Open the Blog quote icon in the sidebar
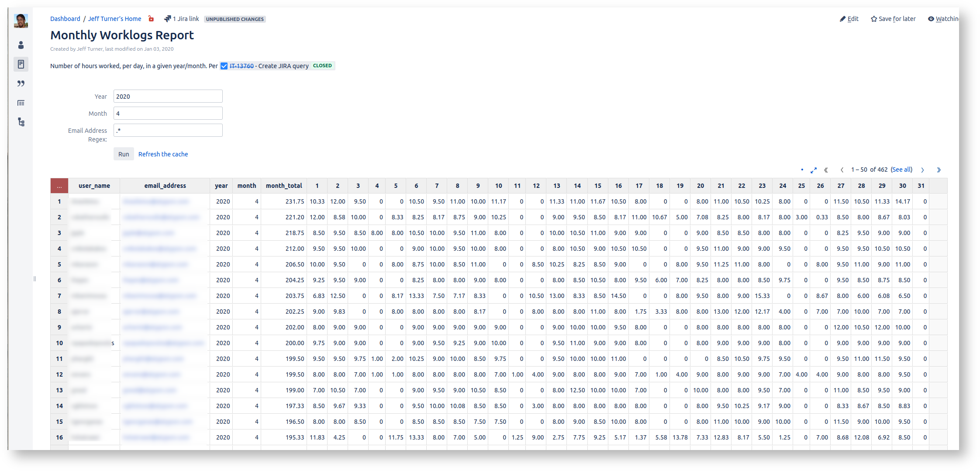The height and width of the screenshot is (471, 980). coord(21,83)
